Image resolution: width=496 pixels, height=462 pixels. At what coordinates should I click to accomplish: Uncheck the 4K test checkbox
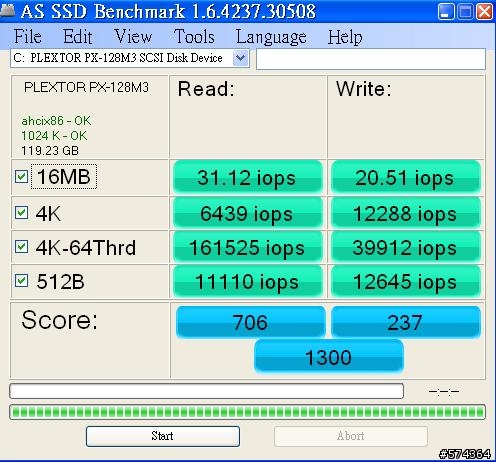click(21, 212)
